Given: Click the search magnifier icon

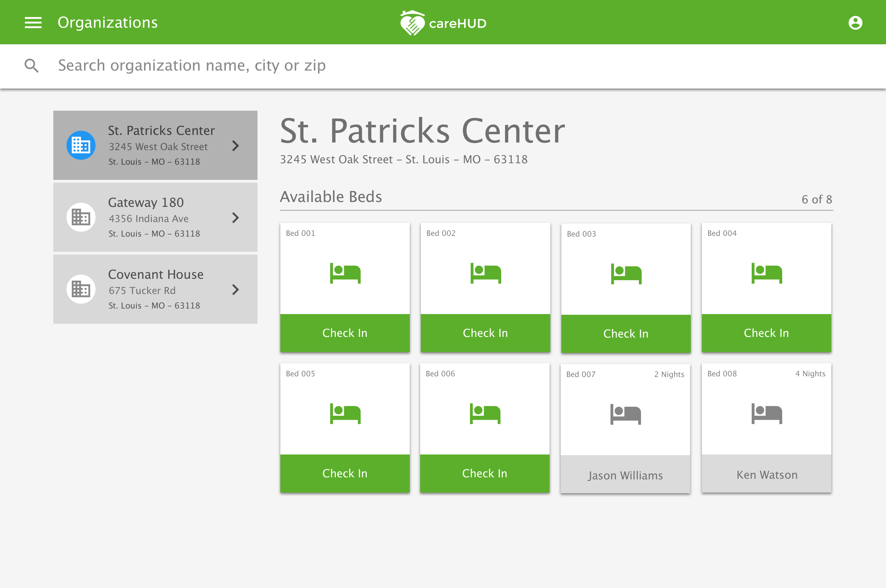Looking at the screenshot, I should 32,66.
